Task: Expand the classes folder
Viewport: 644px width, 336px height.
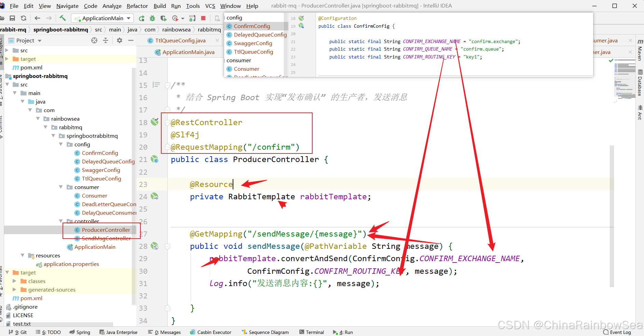Action: [15, 281]
